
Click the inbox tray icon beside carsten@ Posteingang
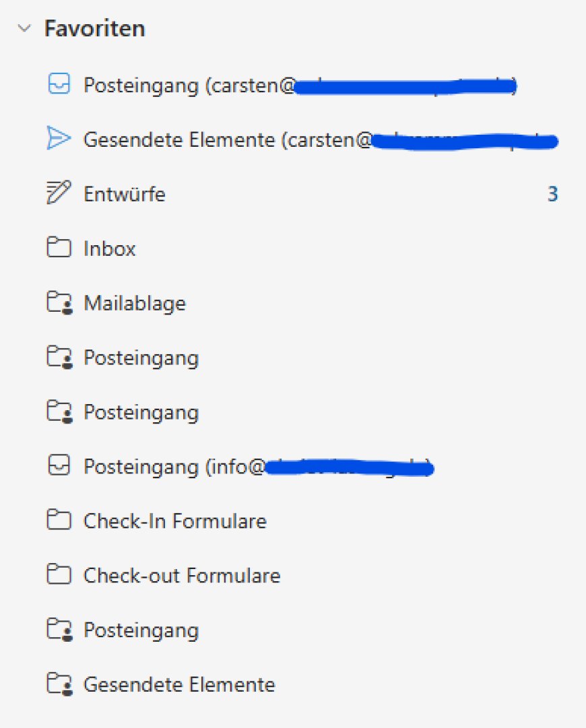coord(59,86)
